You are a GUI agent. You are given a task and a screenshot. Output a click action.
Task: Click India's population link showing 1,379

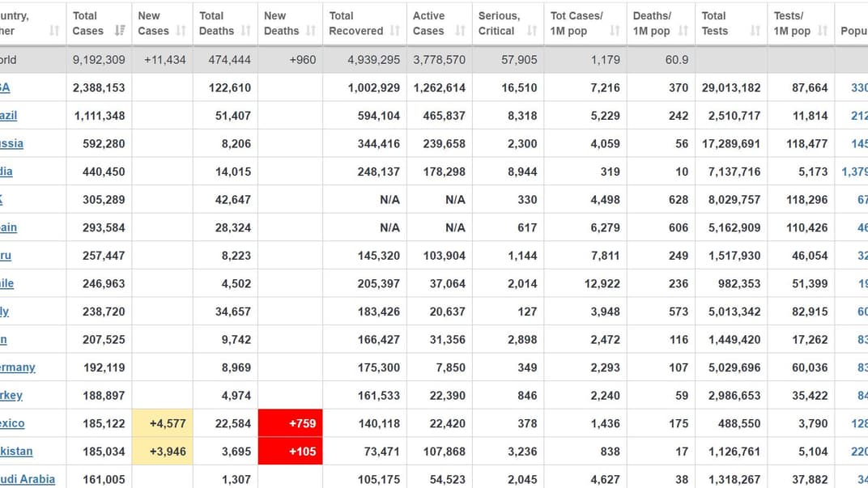854,172
